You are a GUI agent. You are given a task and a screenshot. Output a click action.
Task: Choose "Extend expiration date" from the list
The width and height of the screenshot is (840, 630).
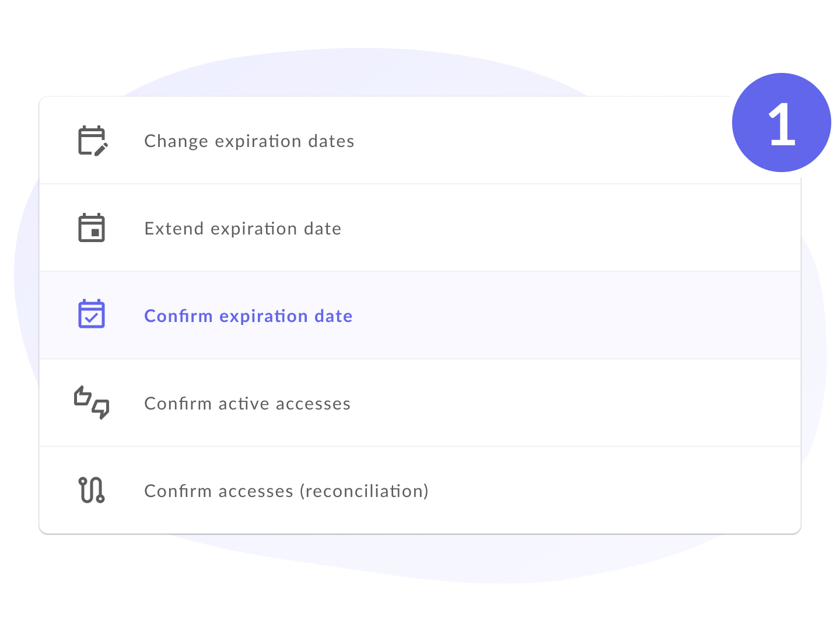click(243, 229)
